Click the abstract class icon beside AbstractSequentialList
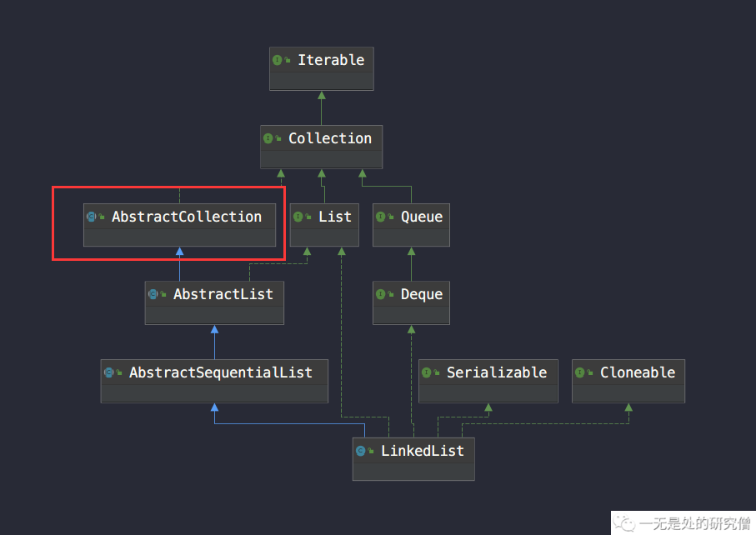Screen dimensions: 756x535 [x=109, y=372]
